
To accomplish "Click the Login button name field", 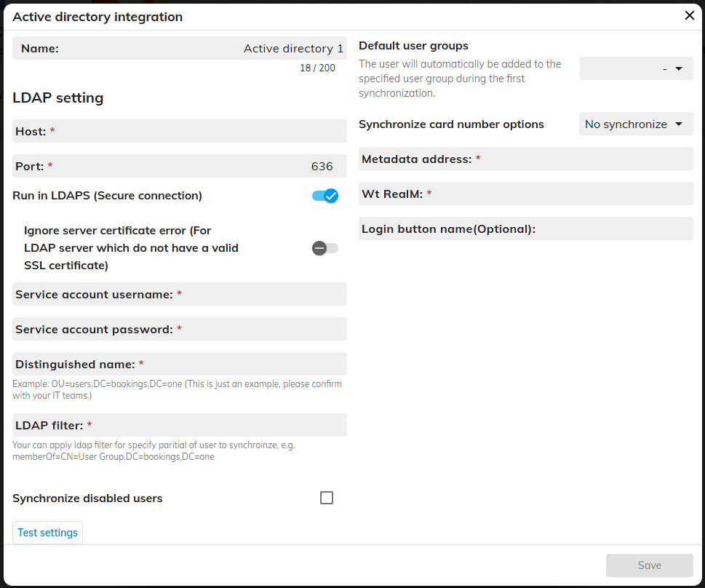I will 611,229.
